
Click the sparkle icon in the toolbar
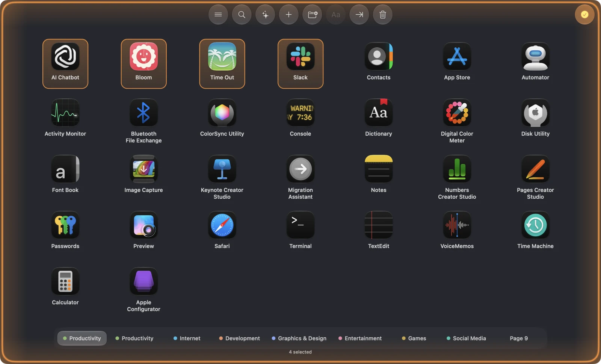(x=265, y=15)
